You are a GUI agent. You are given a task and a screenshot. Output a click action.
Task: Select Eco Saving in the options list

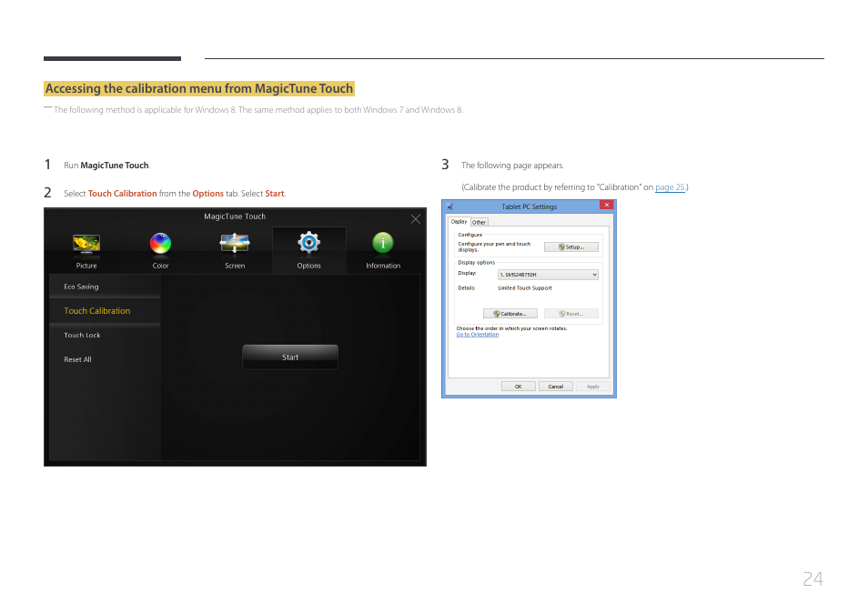coord(106,287)
